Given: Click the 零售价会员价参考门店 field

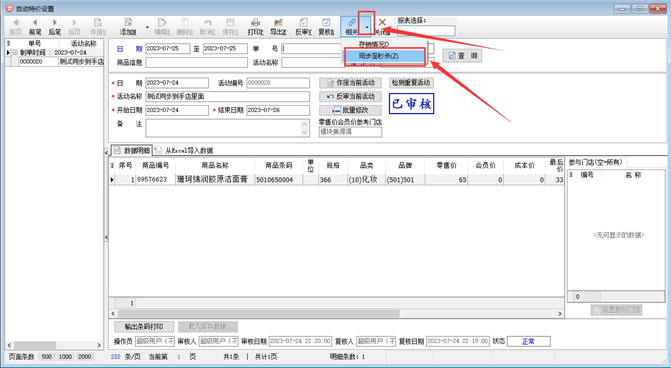Looking at the screenshot, I should 350,132.
